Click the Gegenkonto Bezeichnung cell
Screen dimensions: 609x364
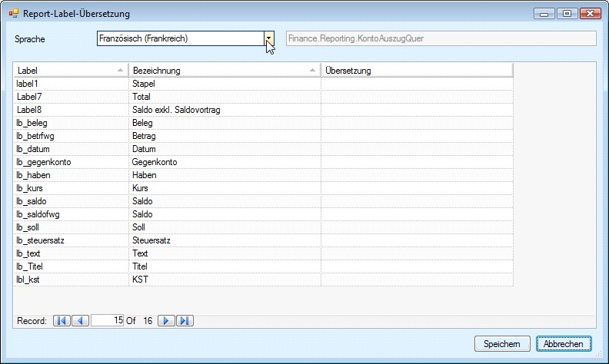(x=225, y=162)
